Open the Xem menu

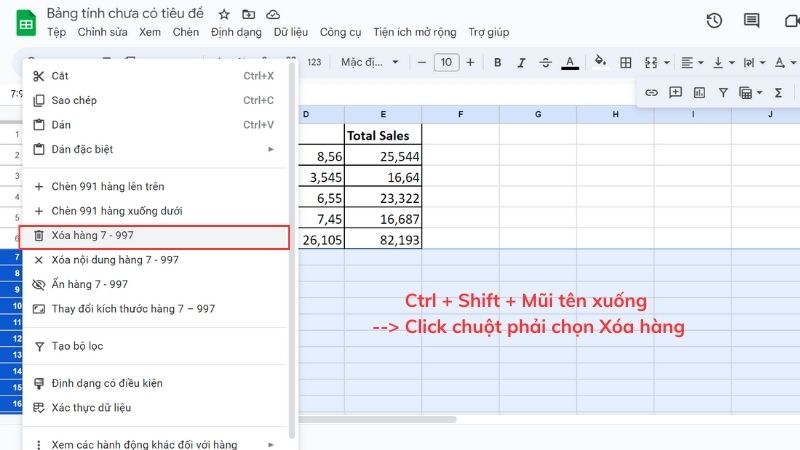[x=150, y=32]
